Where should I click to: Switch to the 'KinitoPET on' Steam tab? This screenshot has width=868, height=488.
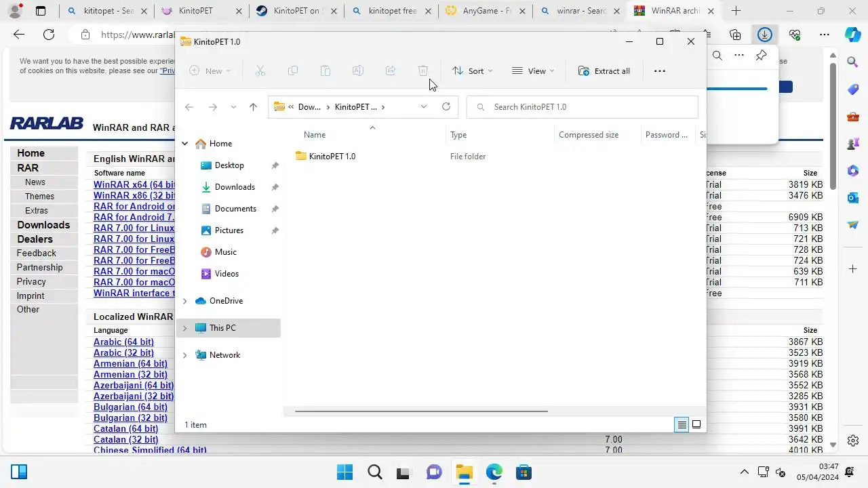coord(295,11)
